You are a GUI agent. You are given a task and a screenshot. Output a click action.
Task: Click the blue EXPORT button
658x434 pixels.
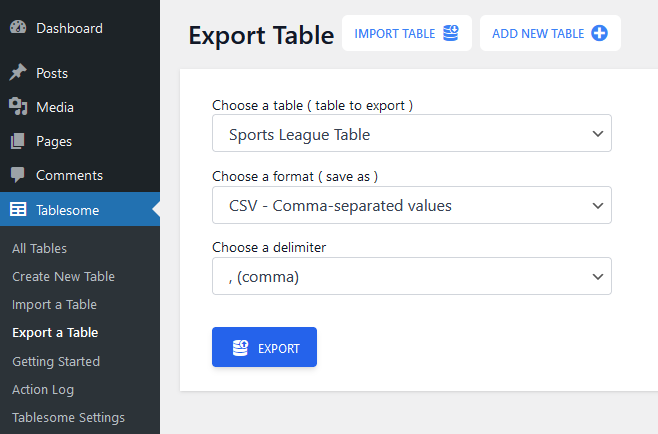264,347
